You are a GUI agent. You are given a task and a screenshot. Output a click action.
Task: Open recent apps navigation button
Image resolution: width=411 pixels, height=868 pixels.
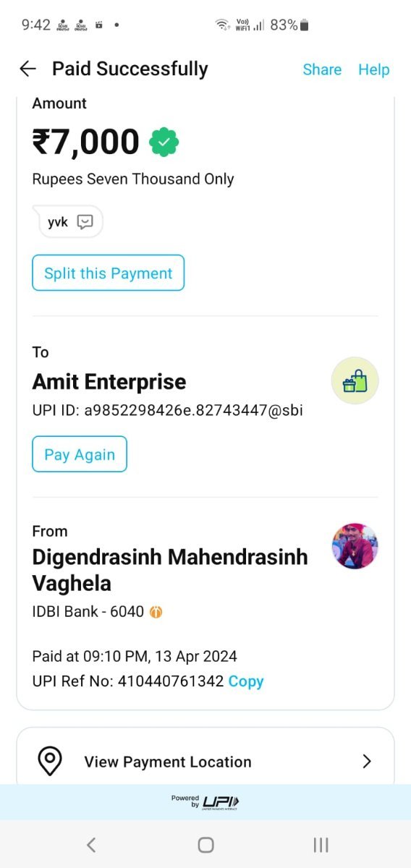(321, 844)
